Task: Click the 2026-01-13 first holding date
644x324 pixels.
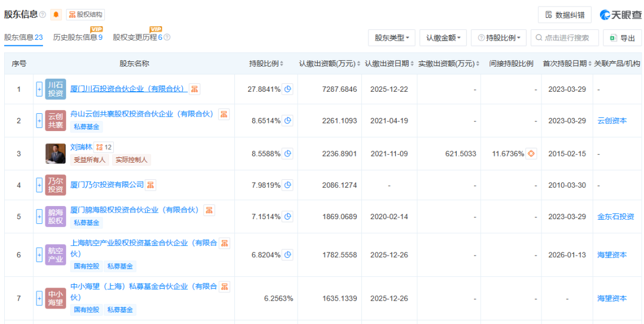Action: [567, 255]
